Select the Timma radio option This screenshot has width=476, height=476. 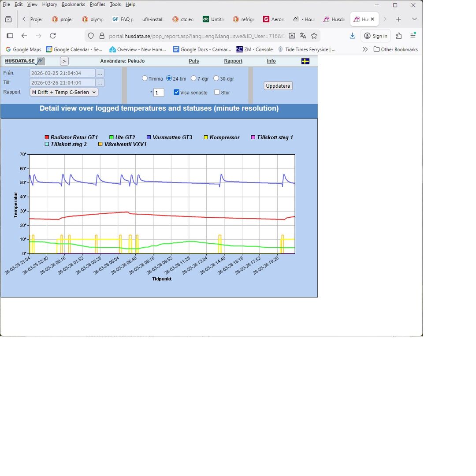(145, 78)
